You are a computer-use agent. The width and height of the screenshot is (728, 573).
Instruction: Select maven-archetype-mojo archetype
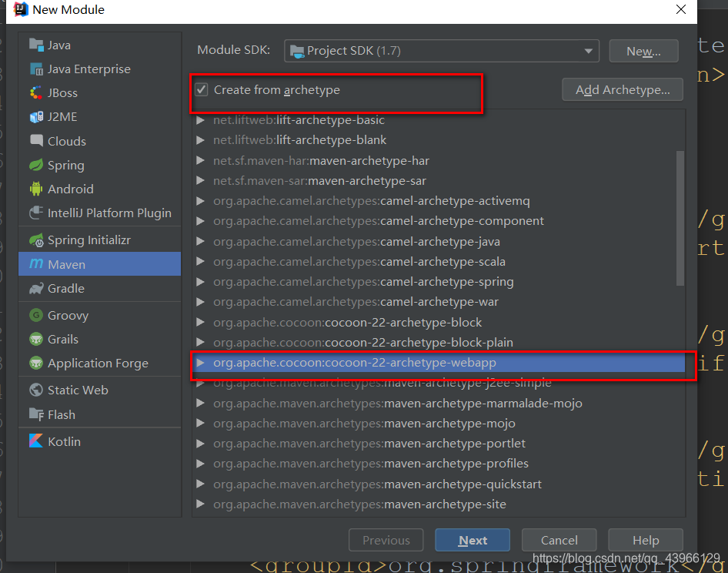(x=439, y=424)
